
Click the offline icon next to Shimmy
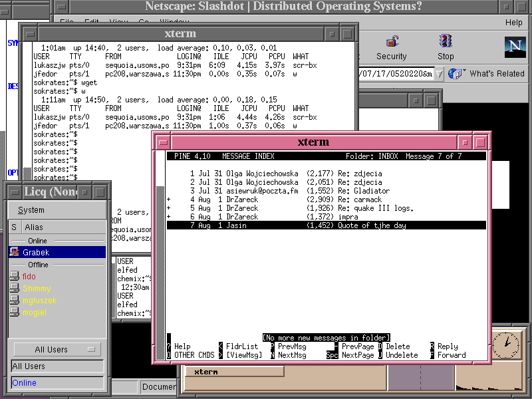(14, 288)
